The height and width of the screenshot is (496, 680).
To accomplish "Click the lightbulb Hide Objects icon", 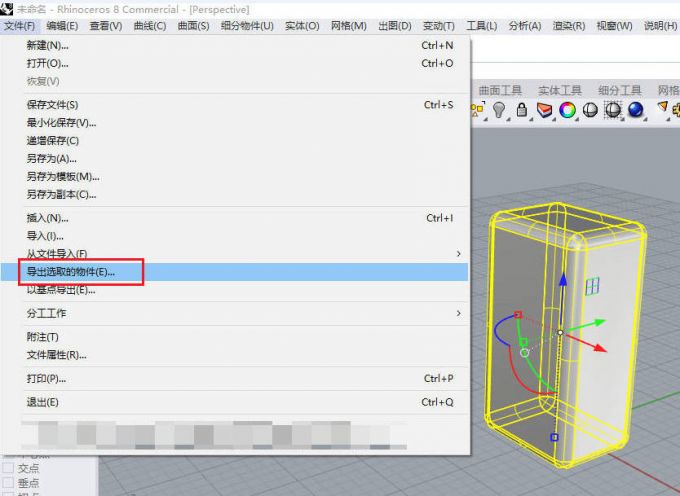I will coord(500,110).
